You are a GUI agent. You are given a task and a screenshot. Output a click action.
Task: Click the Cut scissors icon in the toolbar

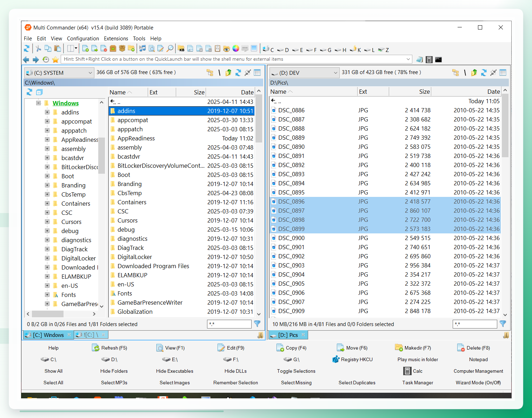tap(38, 48)
